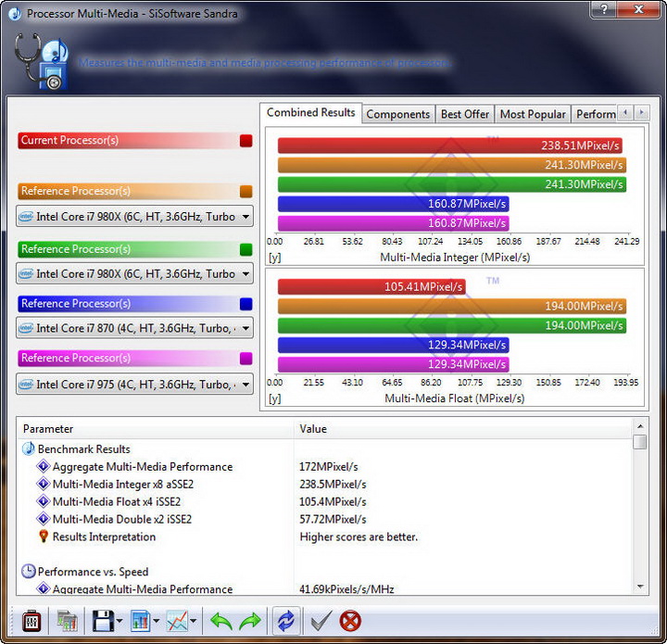This screenshot has width=667, height=644.
Task: Click the Value column header
Action: (x=463, y=429)
